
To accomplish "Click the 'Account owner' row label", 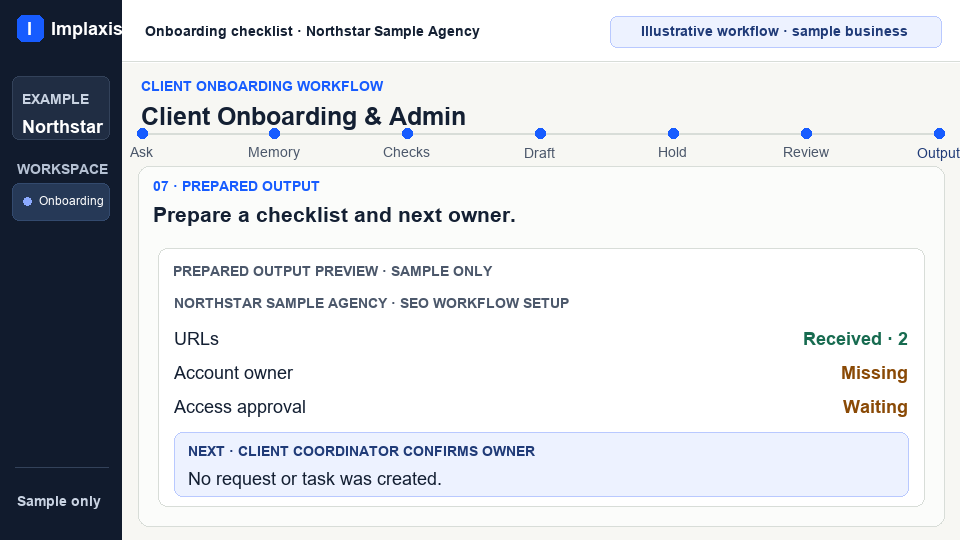I will click(233, 373).
